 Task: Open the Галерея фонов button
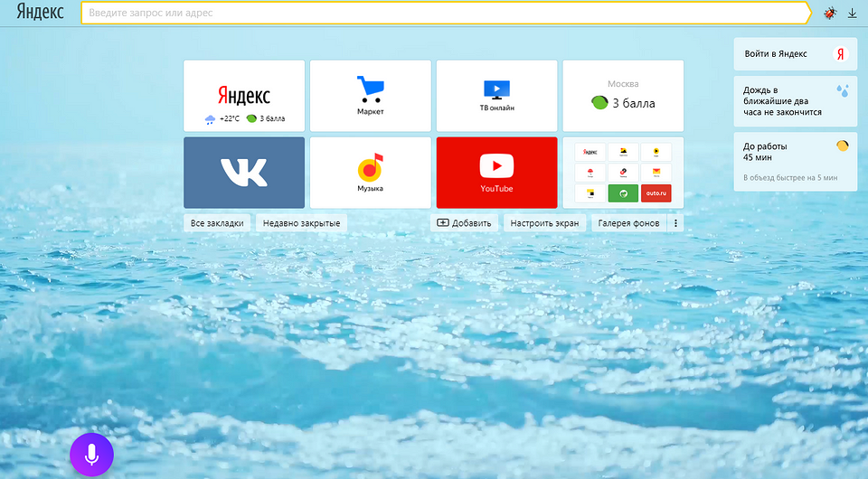coord(628,223)
